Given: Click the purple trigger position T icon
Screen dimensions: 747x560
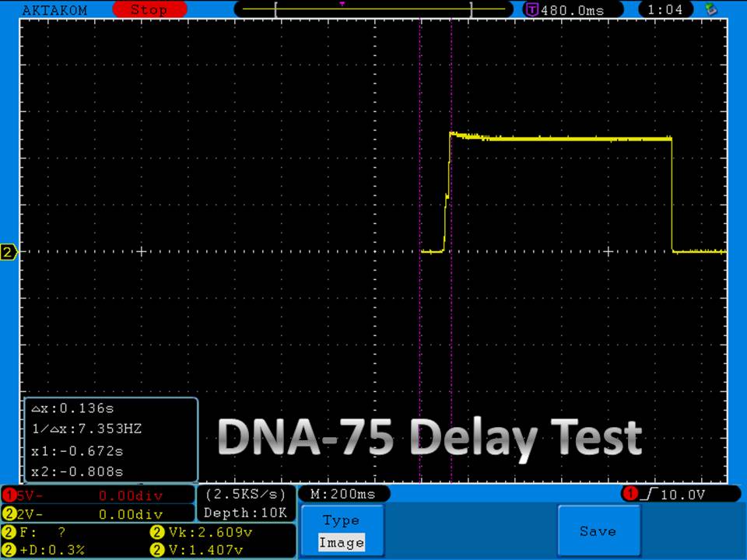Looking at the screenshot, I should click(x=532, y=10).
